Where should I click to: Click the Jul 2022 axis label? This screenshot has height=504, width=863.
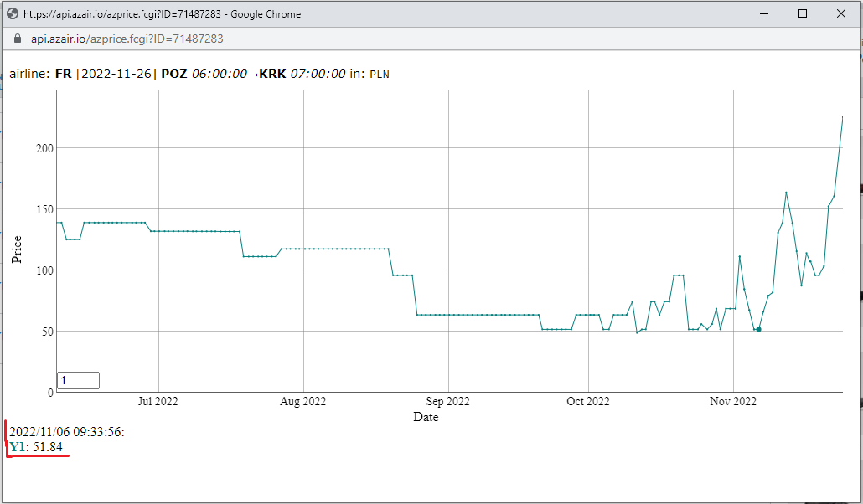pyautogui.click(x=158, y=401)
